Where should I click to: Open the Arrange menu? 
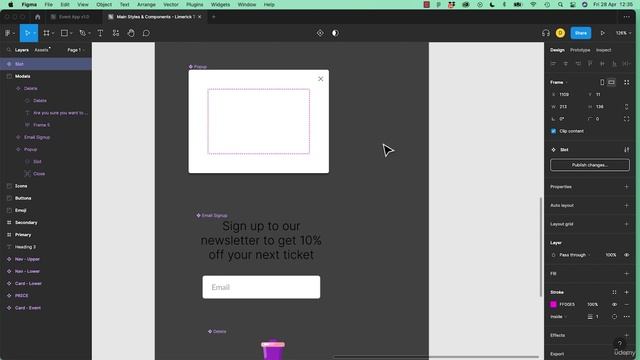pyautogui.click(x=146, y=4)
